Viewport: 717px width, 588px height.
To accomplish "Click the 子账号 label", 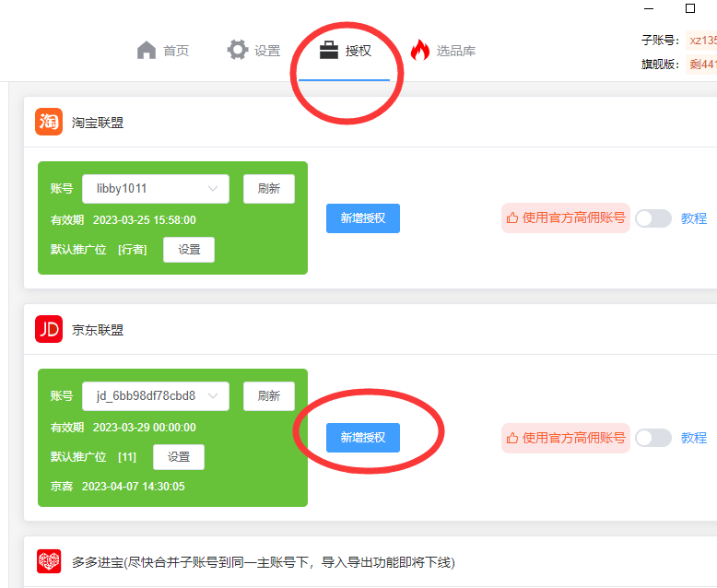I will (x=660, y=41).
